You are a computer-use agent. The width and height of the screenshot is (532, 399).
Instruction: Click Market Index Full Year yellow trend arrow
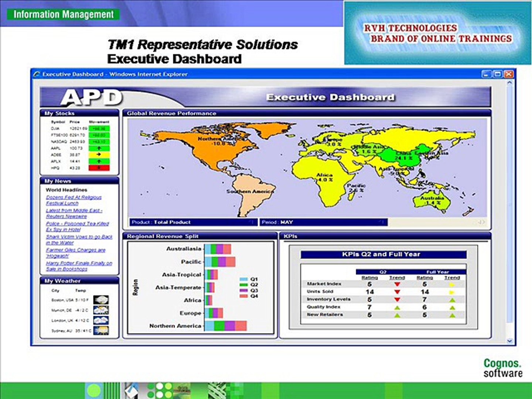[x=452, y=284]
